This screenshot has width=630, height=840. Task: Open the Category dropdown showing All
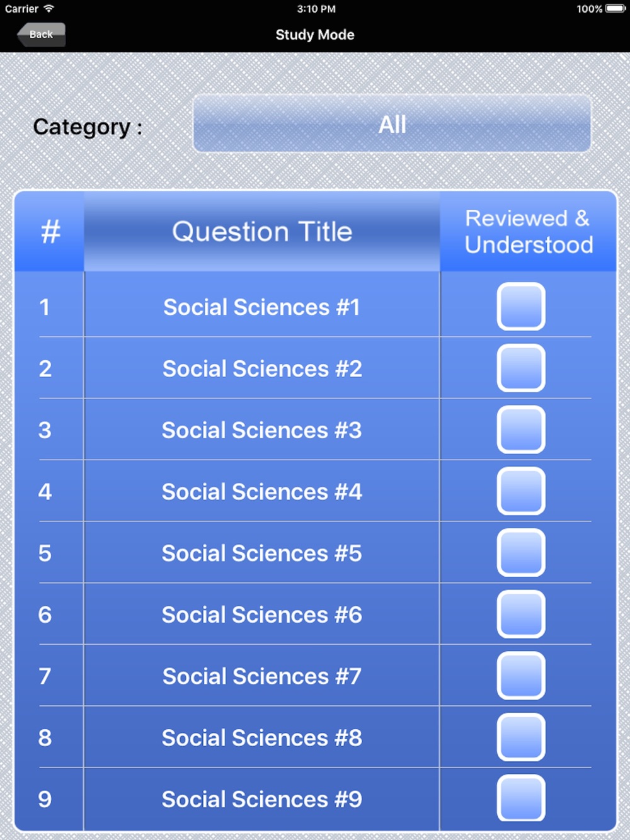(392, 124)
